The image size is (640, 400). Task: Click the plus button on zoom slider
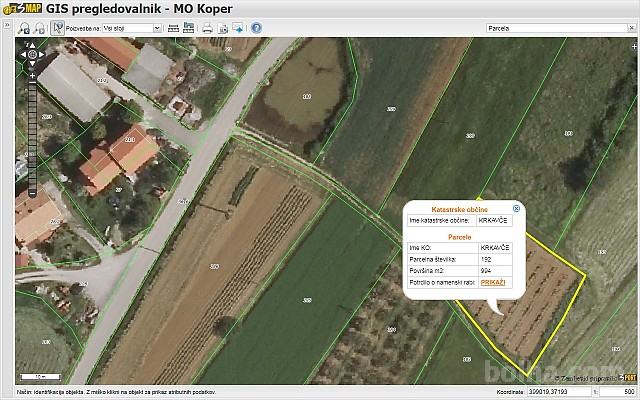[x=32, y=76]
